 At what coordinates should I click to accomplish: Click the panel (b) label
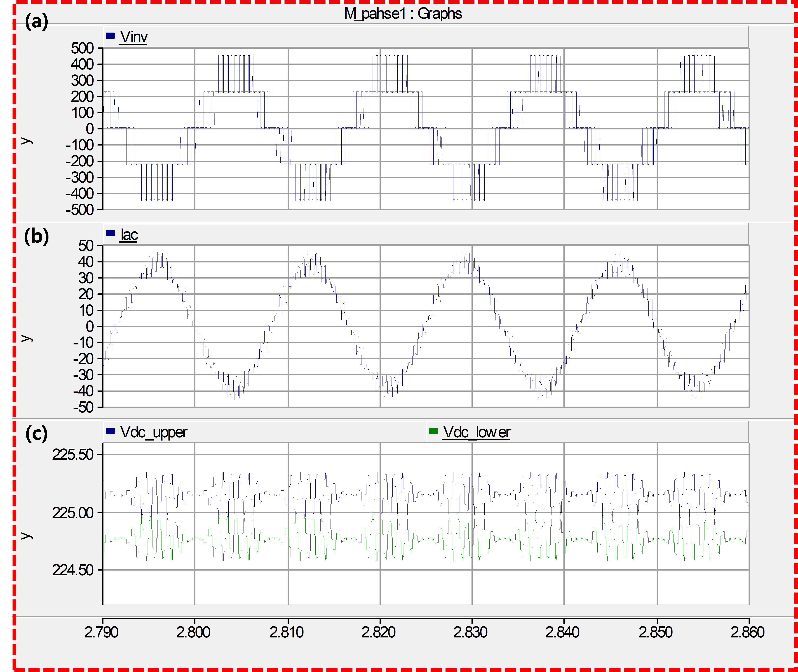[37, 236]
